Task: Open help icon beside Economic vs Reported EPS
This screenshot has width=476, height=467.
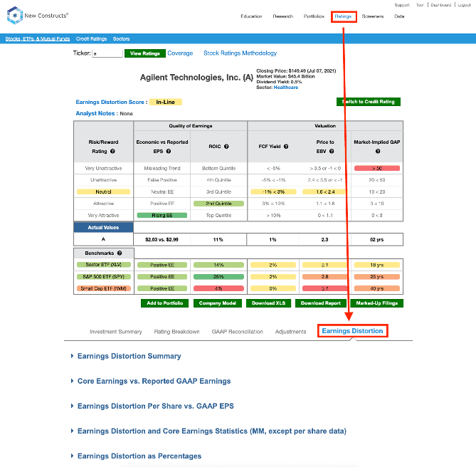Action: (169, 151)
